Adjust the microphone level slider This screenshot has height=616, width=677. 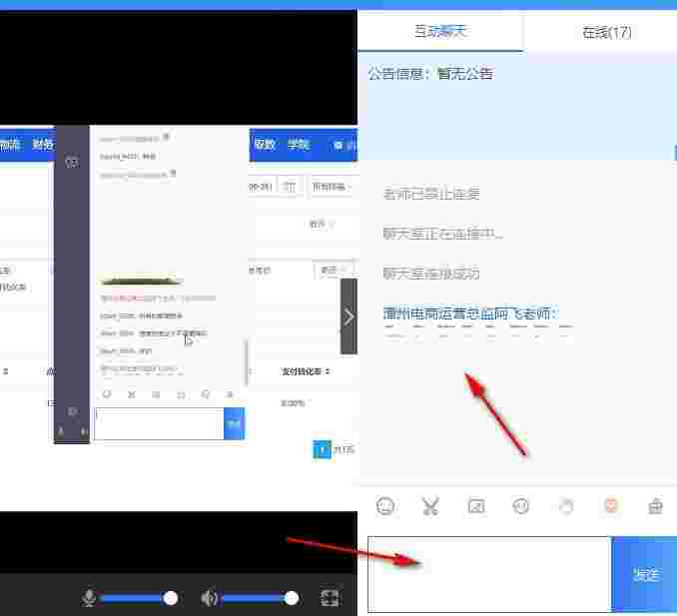(x=138, y=598)
